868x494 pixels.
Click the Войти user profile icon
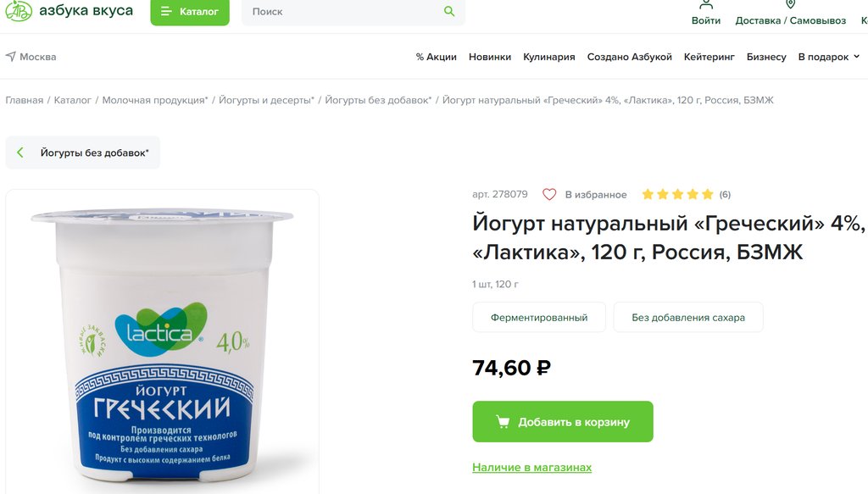tap(706, 4)
